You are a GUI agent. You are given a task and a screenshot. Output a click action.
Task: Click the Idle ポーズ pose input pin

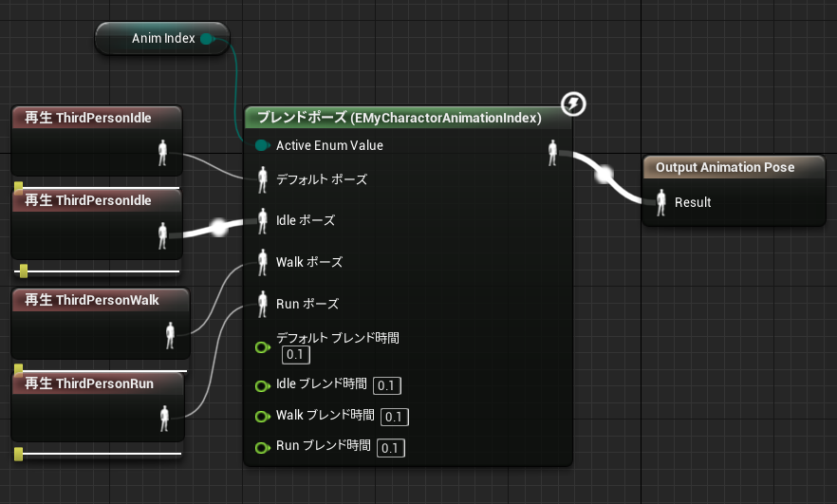point(262,221)
